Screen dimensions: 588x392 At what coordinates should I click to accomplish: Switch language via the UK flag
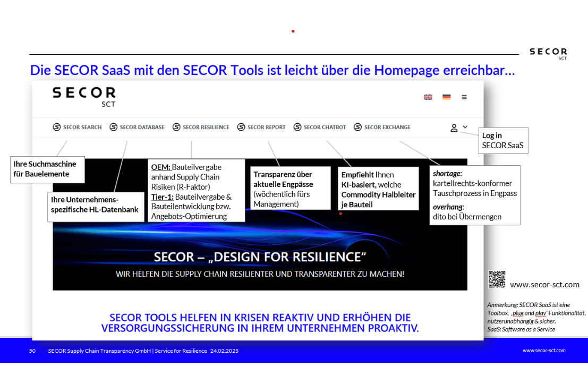pyautogui.click(x=428, y=97)
